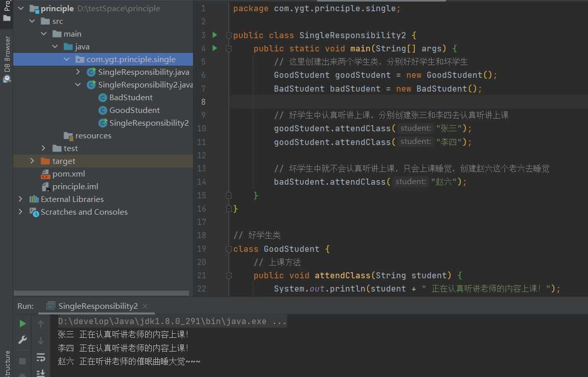
Task: Expand the test folder
Action: (x=44, y=149)
